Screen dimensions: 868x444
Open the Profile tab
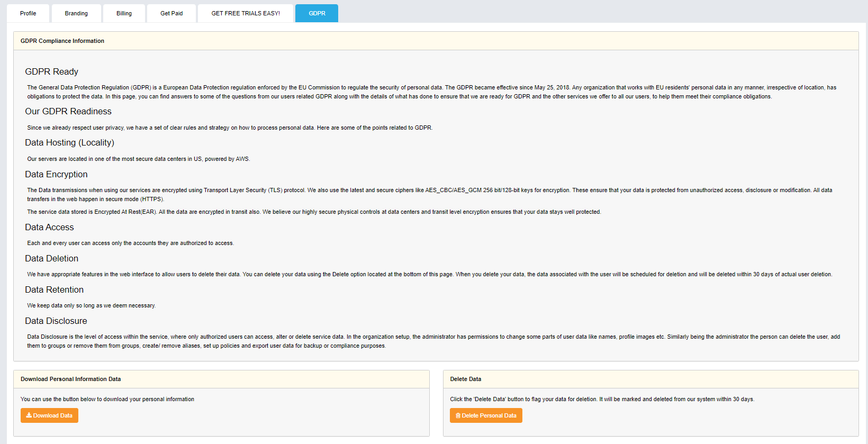[x=28, y=13]
